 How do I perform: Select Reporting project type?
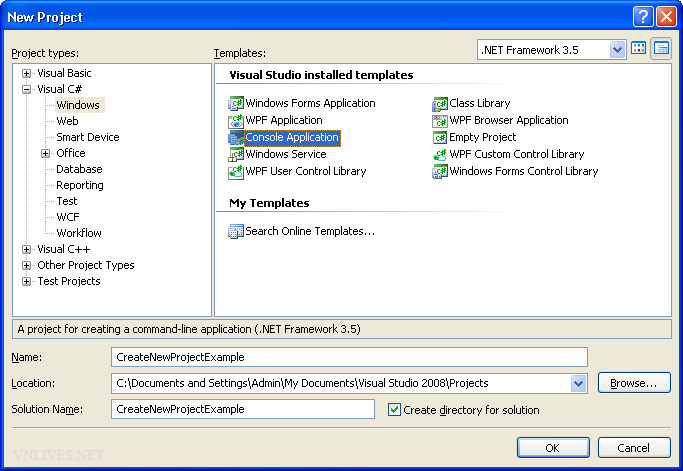[80, 185]
